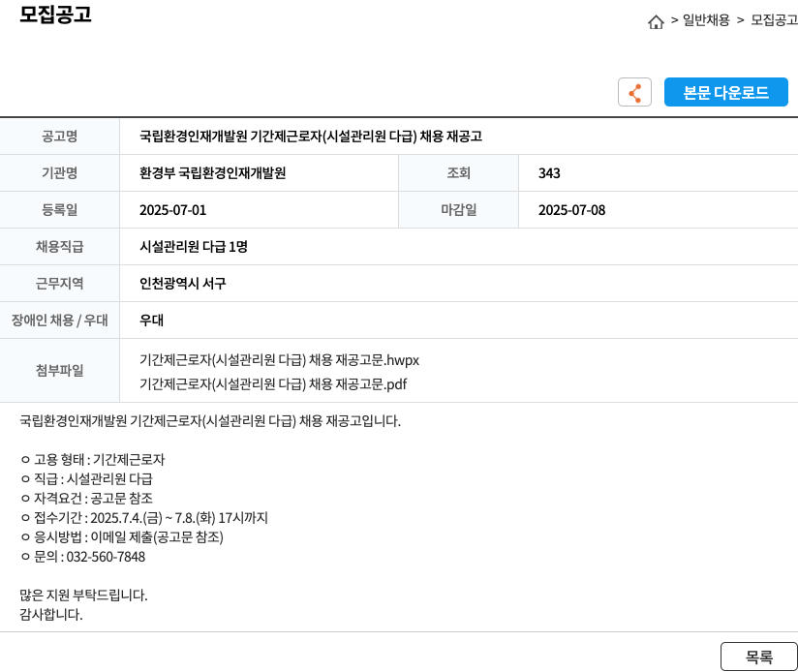This screenshot has width=798, height=672.
Task: Select 인천광역시 서구 location value
Action: click(x=183, y=284)
